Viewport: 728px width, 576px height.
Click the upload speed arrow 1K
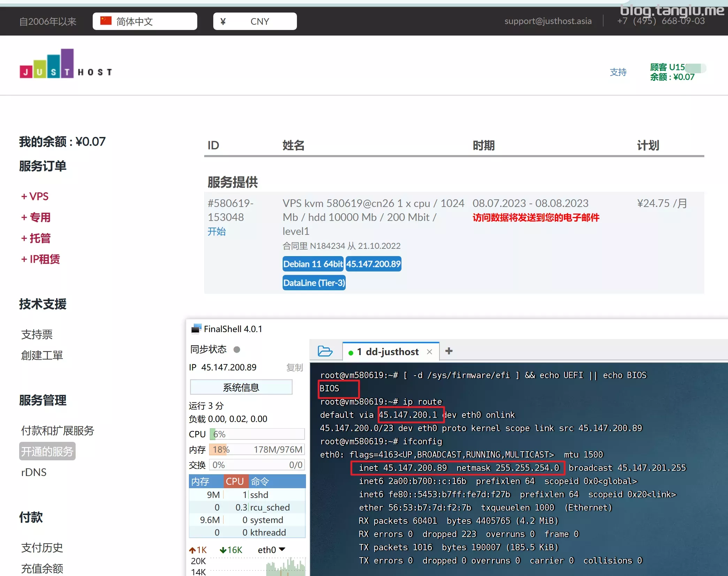pyautogui.click(x=198, y=550)
